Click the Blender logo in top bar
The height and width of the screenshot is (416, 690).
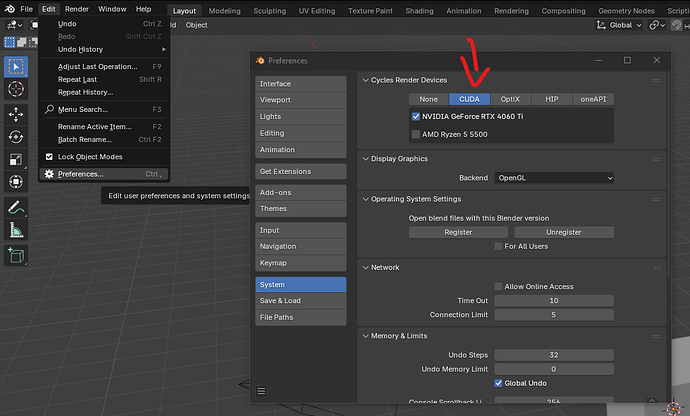pos(9,9)
